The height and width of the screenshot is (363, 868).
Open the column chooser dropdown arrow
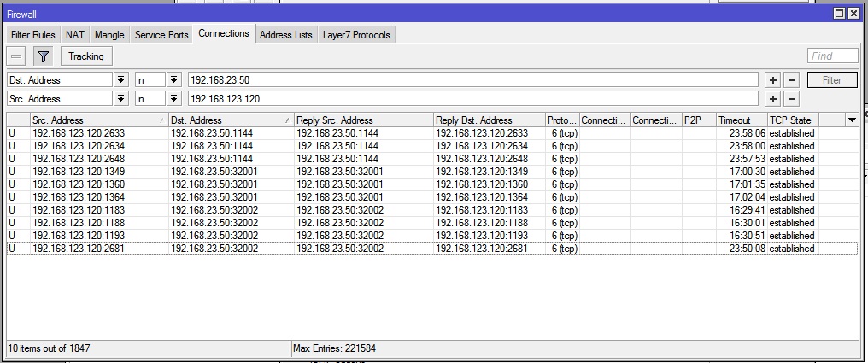tap(852, 120)
